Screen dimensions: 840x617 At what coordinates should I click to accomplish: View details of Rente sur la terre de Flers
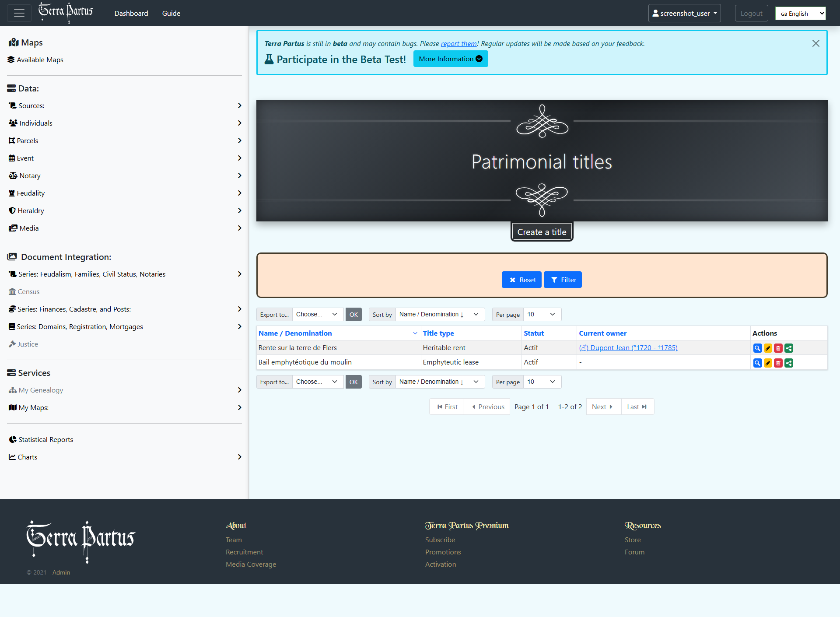click(x=757, y=348)
